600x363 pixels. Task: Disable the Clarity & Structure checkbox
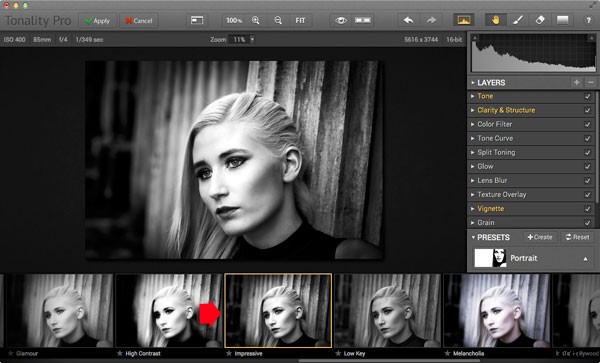tap(587, 111)
